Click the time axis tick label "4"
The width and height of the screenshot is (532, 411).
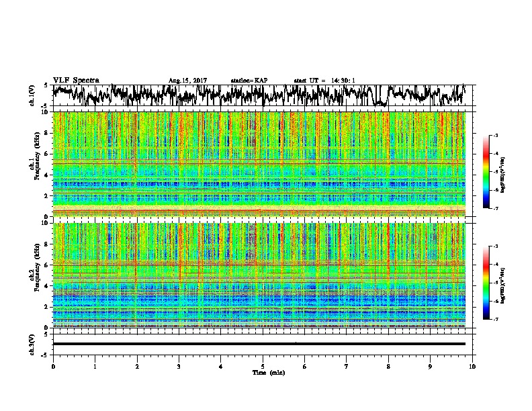click(x=220, y=367)
